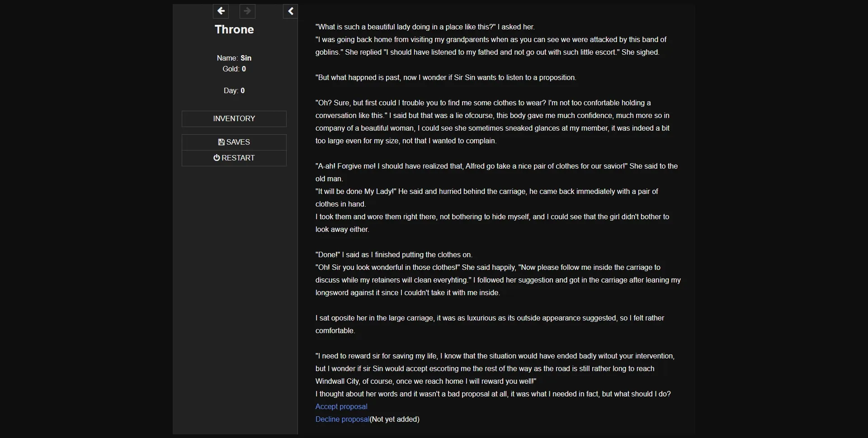Viewport: 868px width, 438px height.
Task: Collapse the sidebar with the left chevron
Action: 291,11
